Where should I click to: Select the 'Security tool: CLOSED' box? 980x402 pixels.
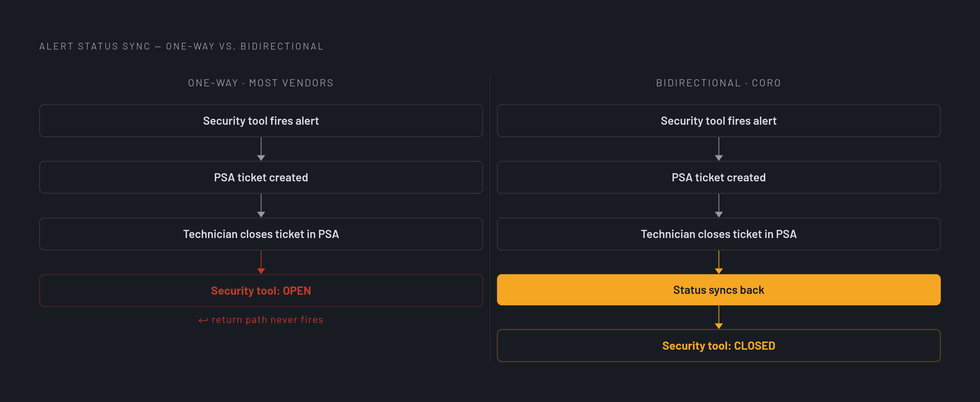tap(719, 346)
